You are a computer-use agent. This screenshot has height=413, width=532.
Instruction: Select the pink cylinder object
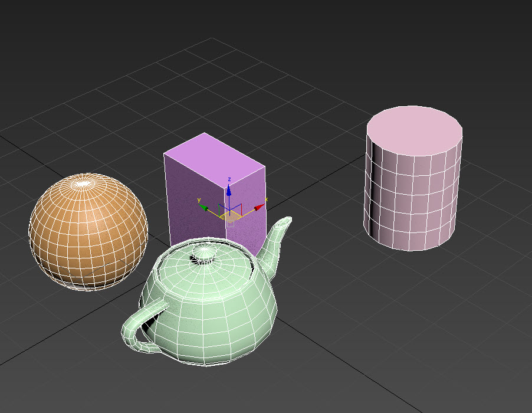pyautogui.click(x=413, y=179)
